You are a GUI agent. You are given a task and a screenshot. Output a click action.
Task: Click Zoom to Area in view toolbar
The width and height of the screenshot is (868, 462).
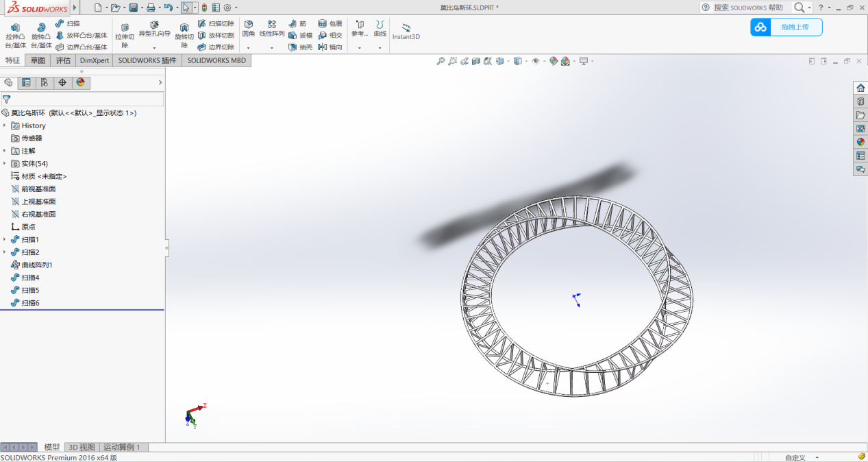[x=452, y=61]
